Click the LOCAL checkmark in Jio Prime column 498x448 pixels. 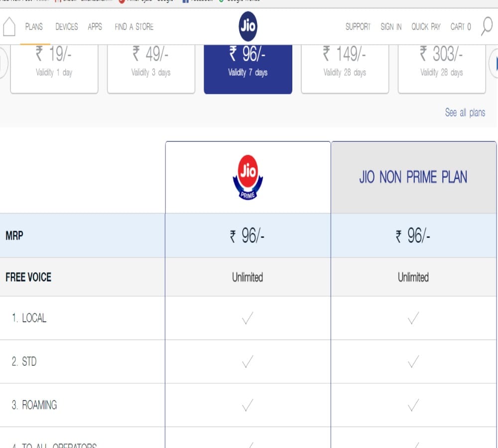pos(248,318)
